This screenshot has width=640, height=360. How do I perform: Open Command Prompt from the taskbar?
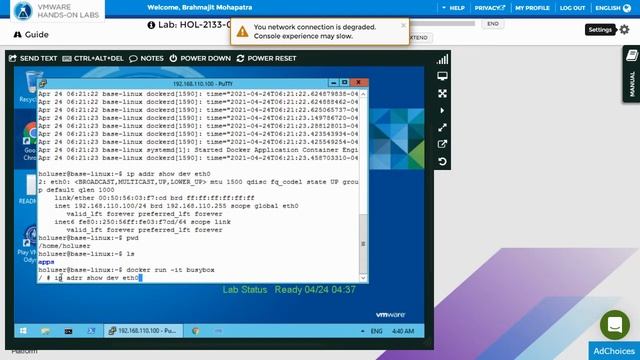click(x=68, y=331)
